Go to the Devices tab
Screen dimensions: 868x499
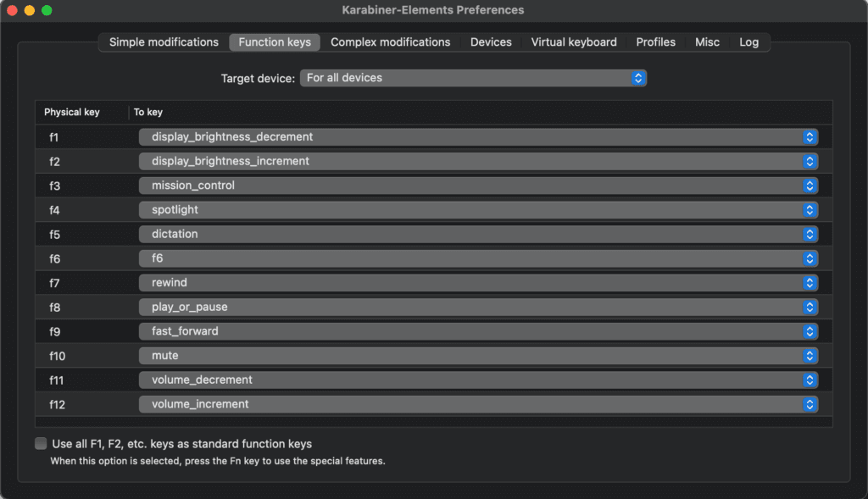(491, 42)
